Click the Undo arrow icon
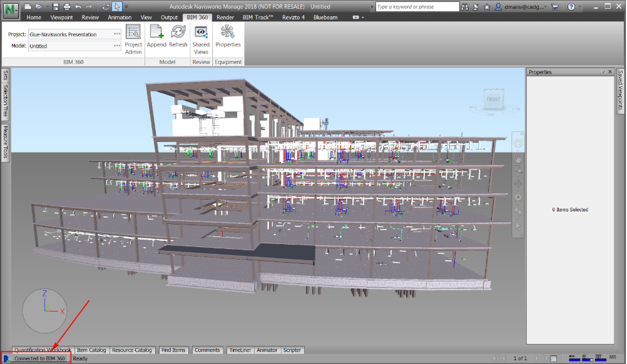This screenshot has height=364, width=627. pos(78,6)
